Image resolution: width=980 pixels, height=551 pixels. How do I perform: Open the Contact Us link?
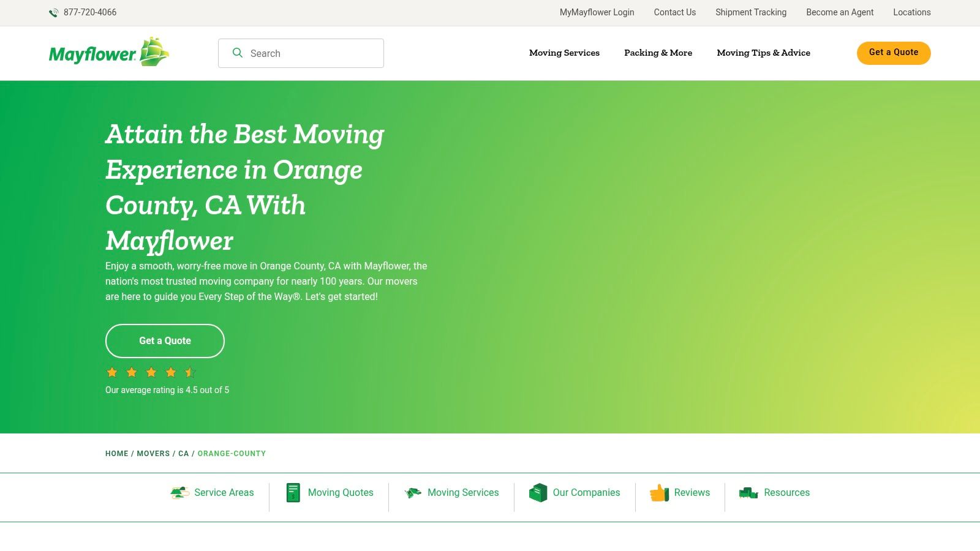click(x=674, y=12)
